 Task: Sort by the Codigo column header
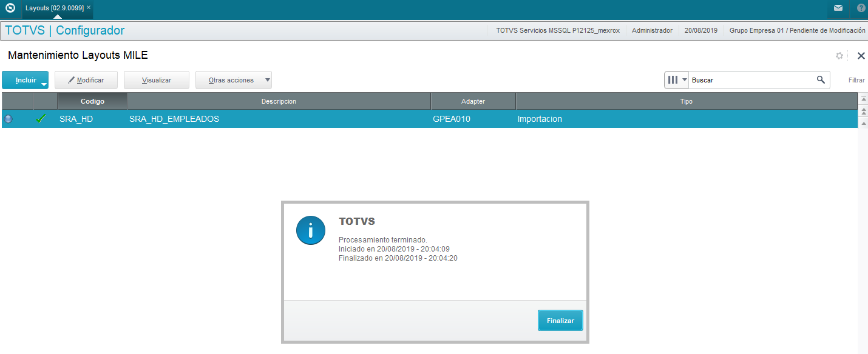(92, 101)
